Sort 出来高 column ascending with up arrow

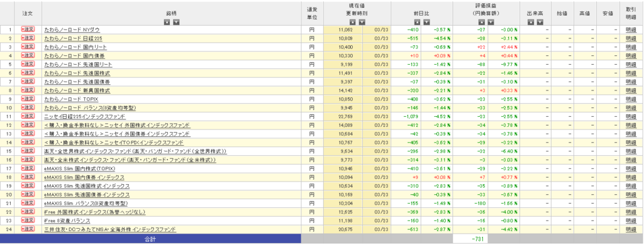[x=530, y=22]
